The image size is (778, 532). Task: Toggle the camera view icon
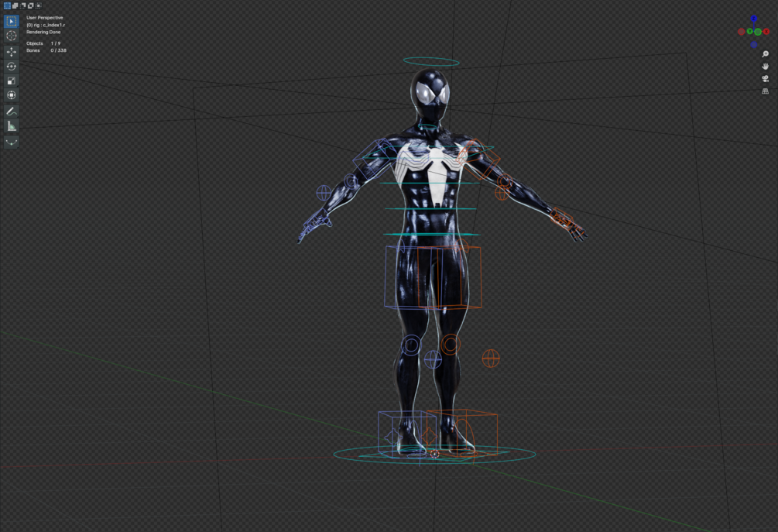(765, 79)
